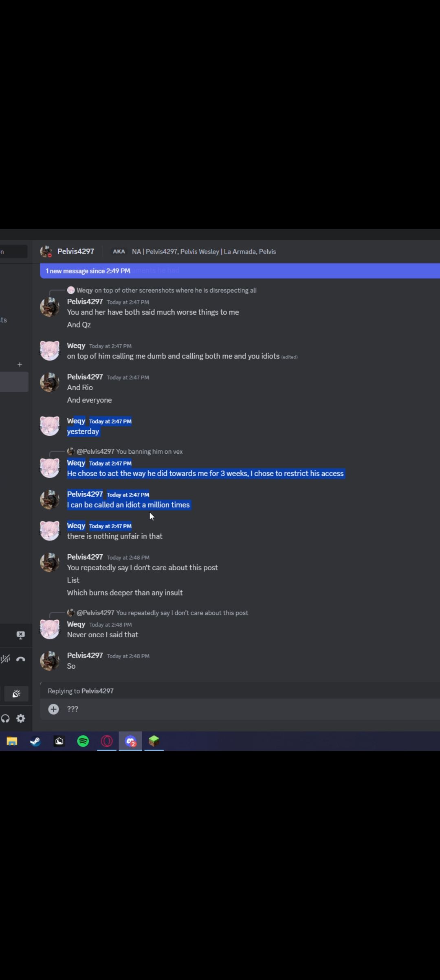Switch to Opera GX browser in taskbar
The width and height of the screenshot is (440, 980).
pyautogui.click(x=107, y=741)
